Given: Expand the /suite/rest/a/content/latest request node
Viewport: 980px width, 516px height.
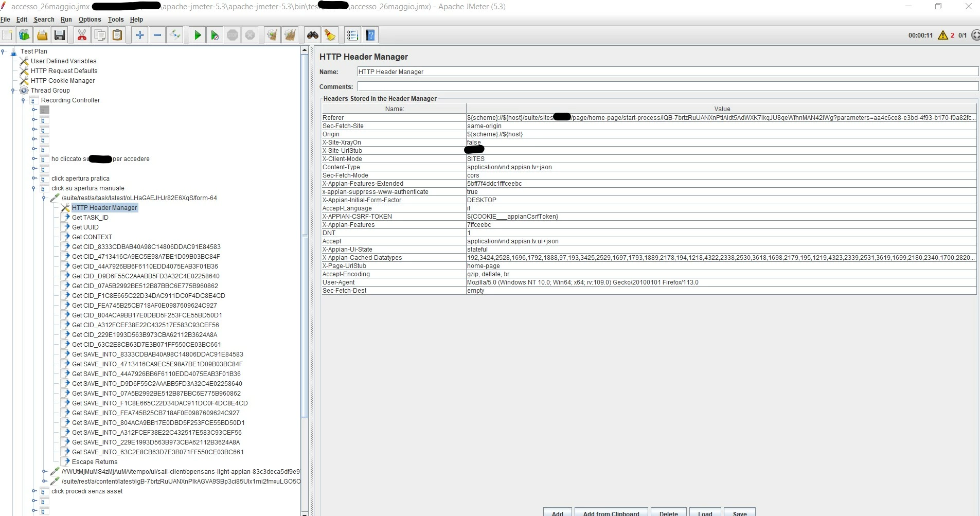Looking at the screenshot, I should coord(44,482).
